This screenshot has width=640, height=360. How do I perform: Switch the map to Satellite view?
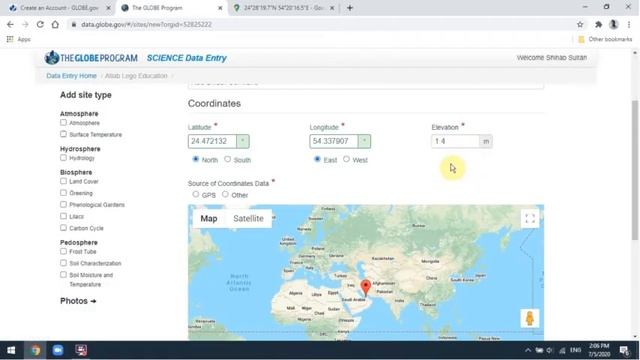pos(248,218)
